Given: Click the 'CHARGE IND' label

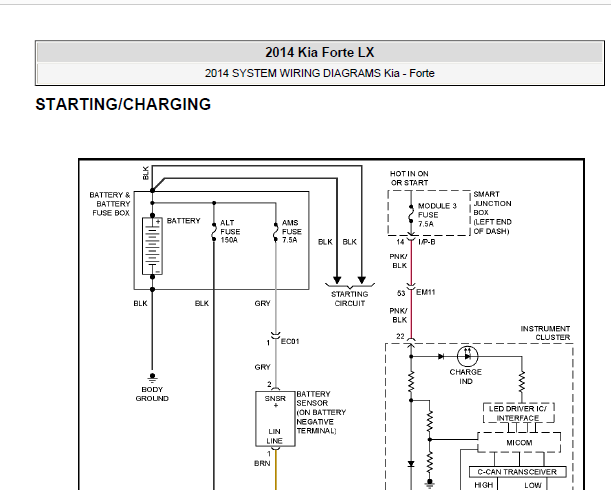Looking at the screenshot, I should click(466, 377).
